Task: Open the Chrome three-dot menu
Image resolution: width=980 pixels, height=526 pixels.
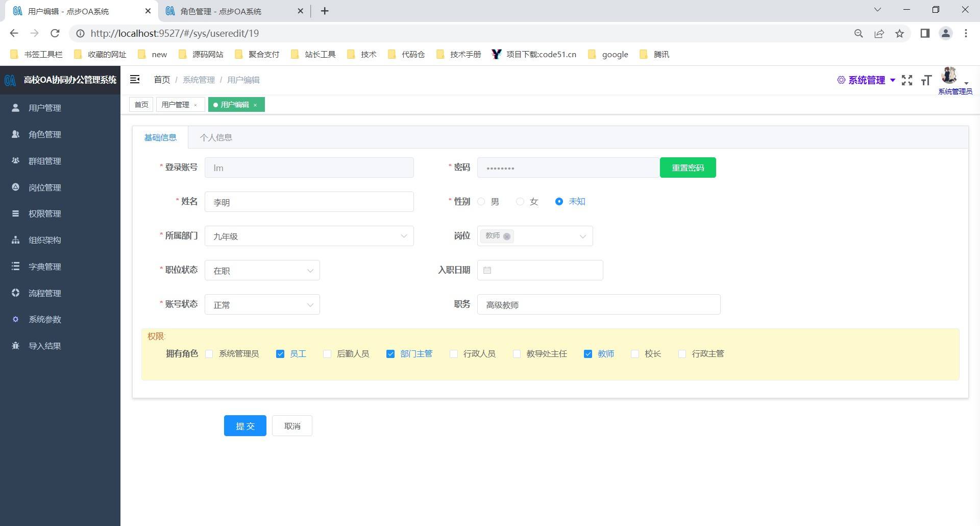Action: click(966, 33)
